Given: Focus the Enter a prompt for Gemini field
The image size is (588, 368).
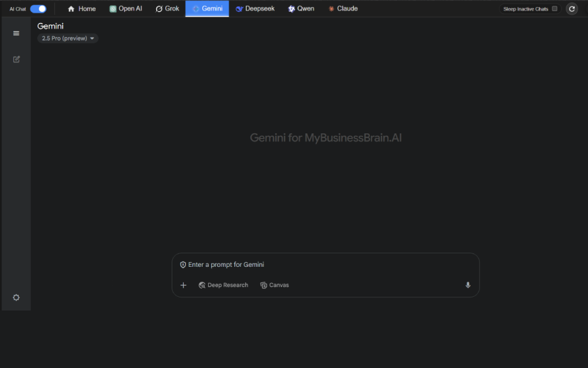Looking at the screenshot, I should pyautogui.click(x=326, y=264).
